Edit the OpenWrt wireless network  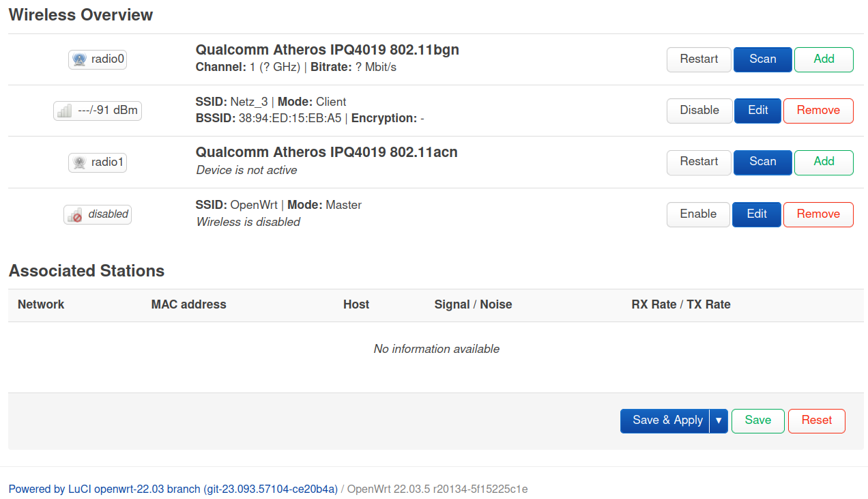coord(757,214)
